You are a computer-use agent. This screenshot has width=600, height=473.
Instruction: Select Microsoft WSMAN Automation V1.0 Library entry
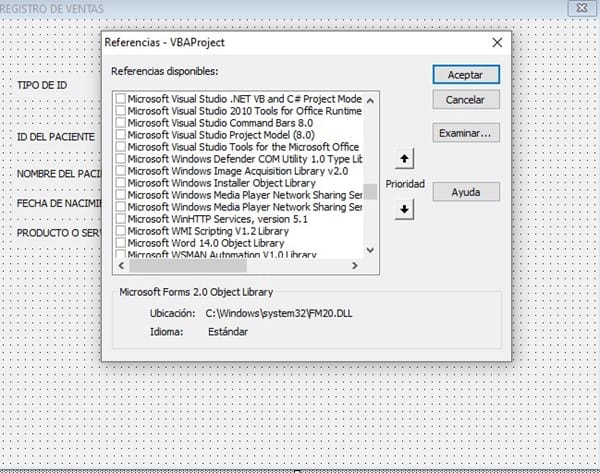[x=222, y=254]
